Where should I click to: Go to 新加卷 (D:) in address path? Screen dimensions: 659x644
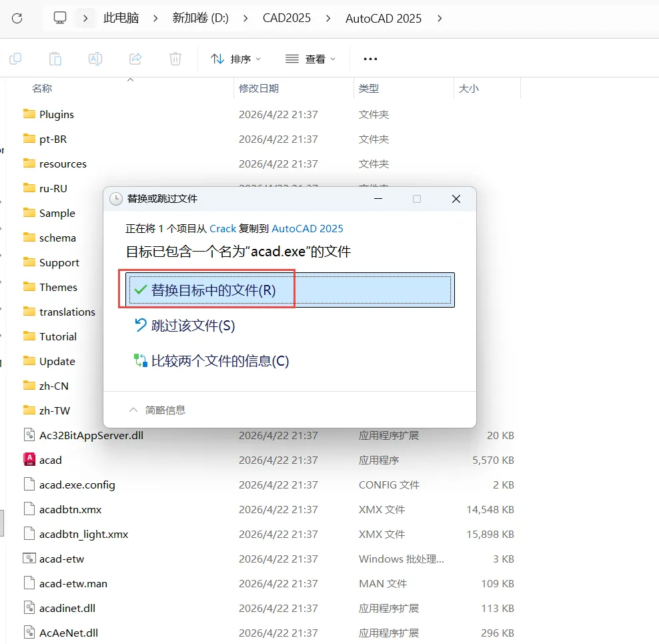click(201, 18)
